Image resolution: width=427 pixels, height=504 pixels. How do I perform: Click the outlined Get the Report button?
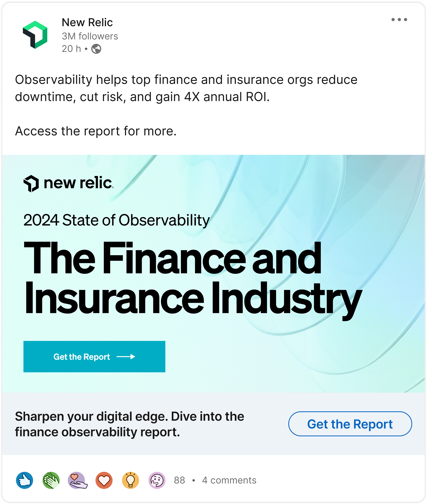click(350, 424)
